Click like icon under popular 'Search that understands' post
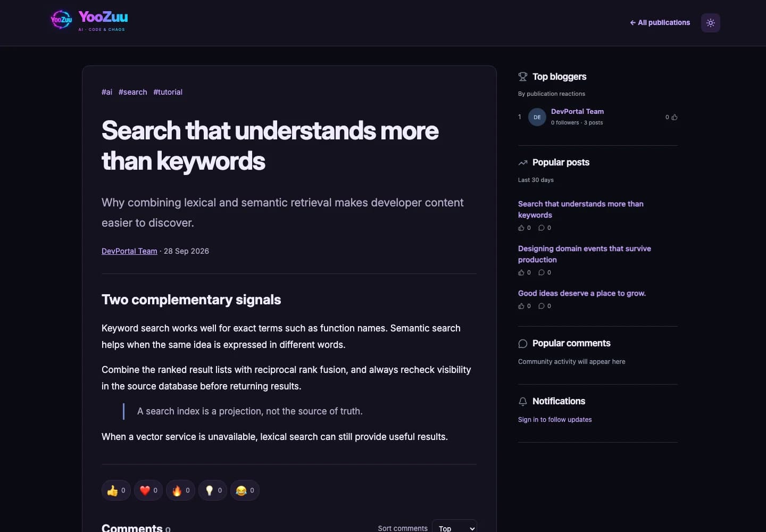Viewport: 766px width, 532px height. tap(521, 228)
